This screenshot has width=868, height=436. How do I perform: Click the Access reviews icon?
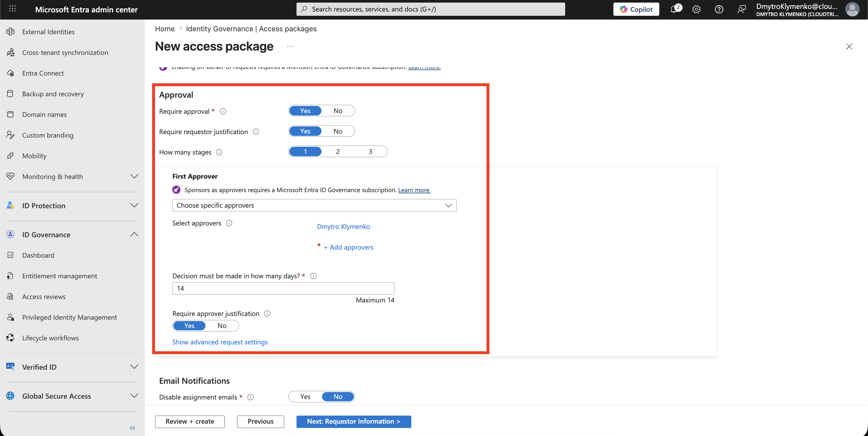[10, 296]
